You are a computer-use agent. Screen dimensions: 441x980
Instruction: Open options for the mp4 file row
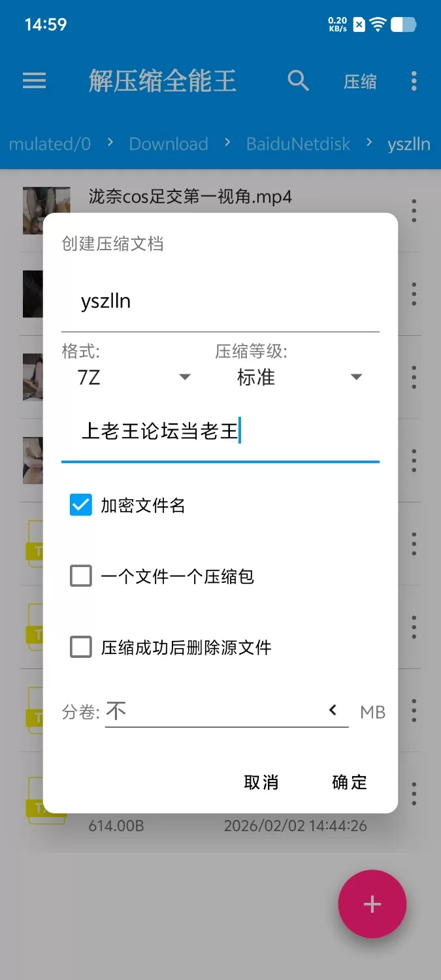(414, 211)
